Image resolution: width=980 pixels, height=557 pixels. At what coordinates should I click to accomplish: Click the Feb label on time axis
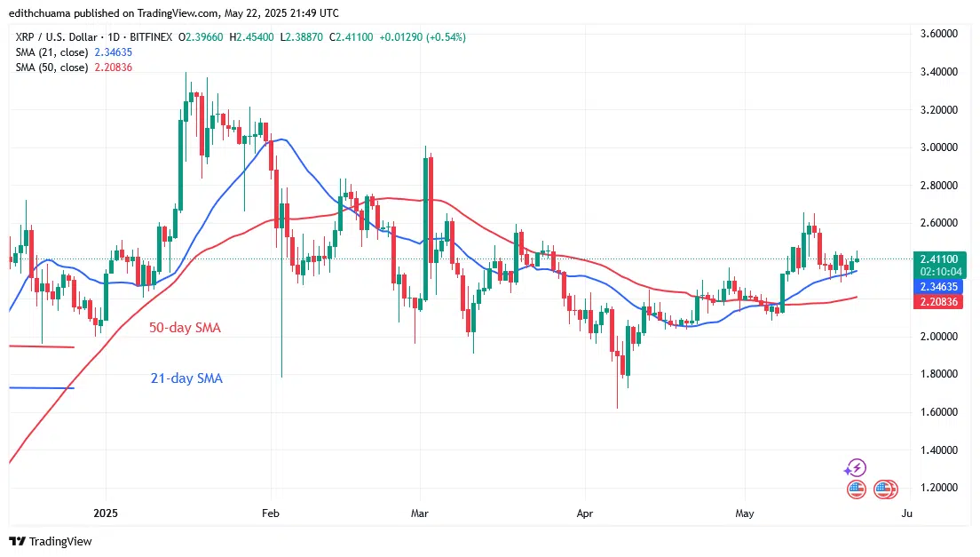coord(270,513)
